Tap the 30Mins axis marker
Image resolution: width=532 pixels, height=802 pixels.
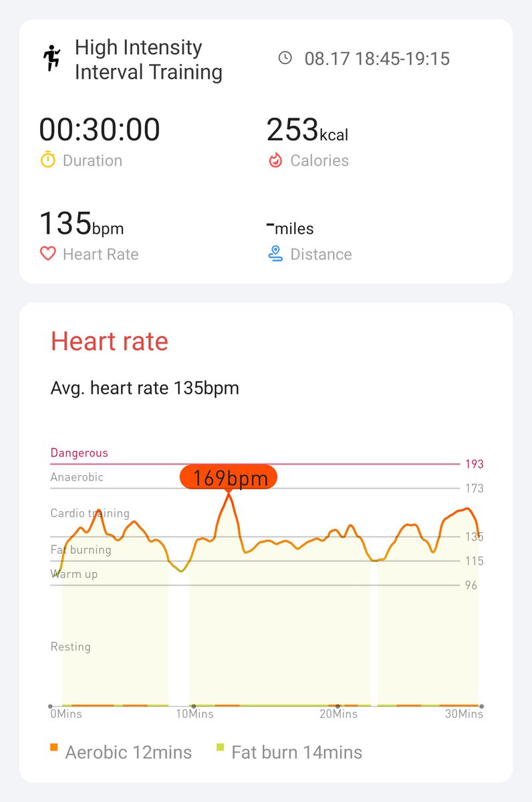click(x=463, y=714)
